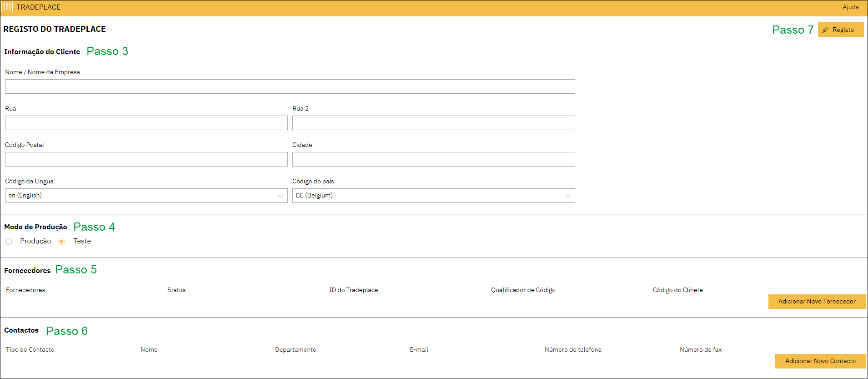Click the Departamento column header
This screenshot has width=868, height=379.
pyautogui.click(x=296, y=349)
